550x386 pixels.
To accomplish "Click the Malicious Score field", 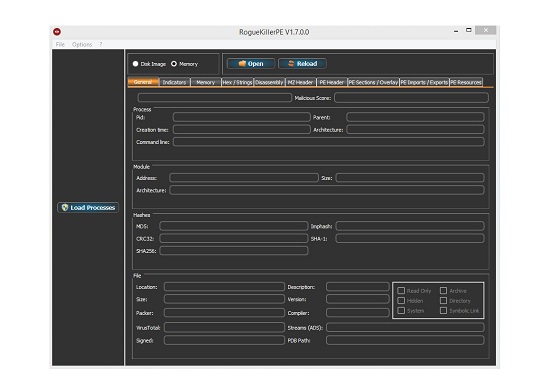I will 411,98.
